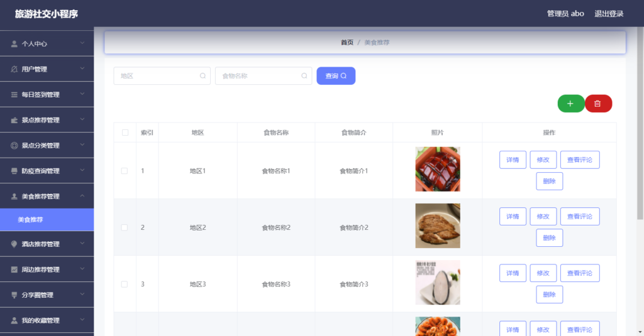Click 修改 for 食物名称2
This screenshot has width=644, height=336.
(543, 217)
